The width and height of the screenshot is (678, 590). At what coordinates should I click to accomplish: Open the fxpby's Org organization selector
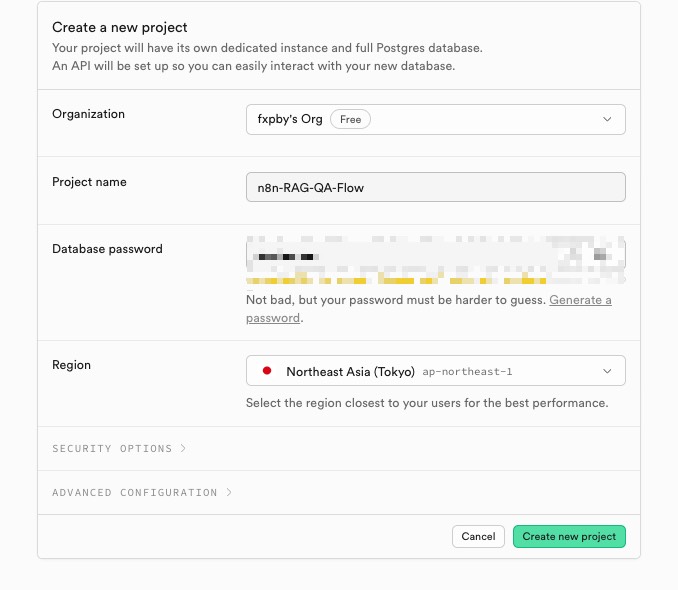click(x=435, y=119)
